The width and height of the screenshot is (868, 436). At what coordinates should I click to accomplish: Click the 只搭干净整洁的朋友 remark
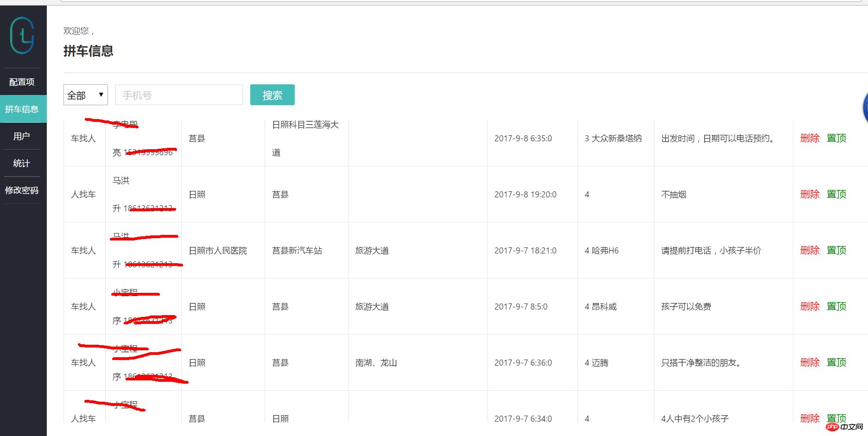coord(703,363)
